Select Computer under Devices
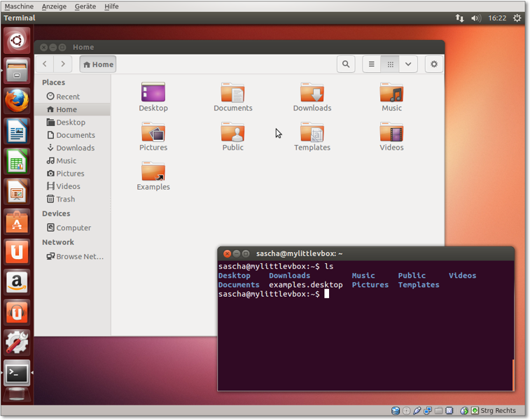This screenshot has height=420, width=530. click(69, 228)
